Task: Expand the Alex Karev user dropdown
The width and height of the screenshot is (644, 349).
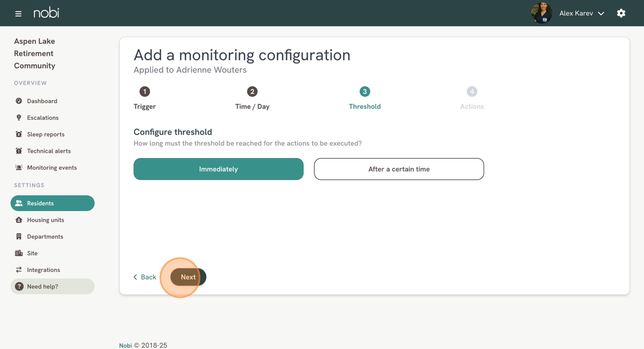Action: pos(581,14)
